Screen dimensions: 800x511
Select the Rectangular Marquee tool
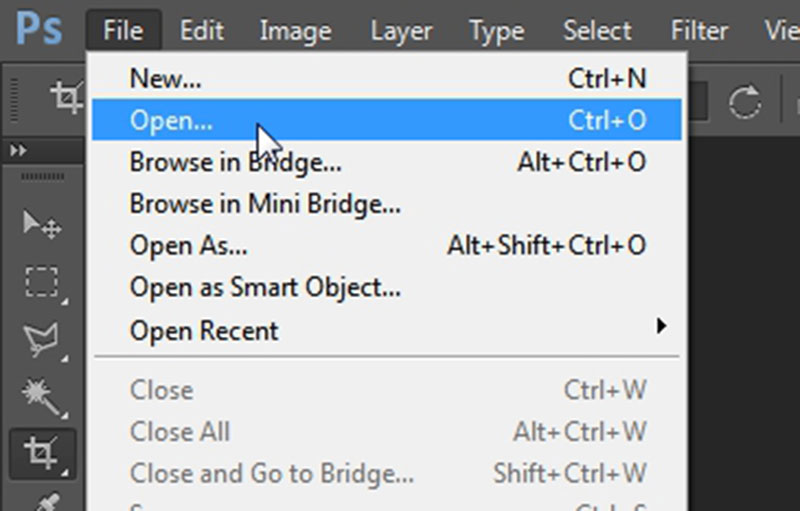coord(41,282)
